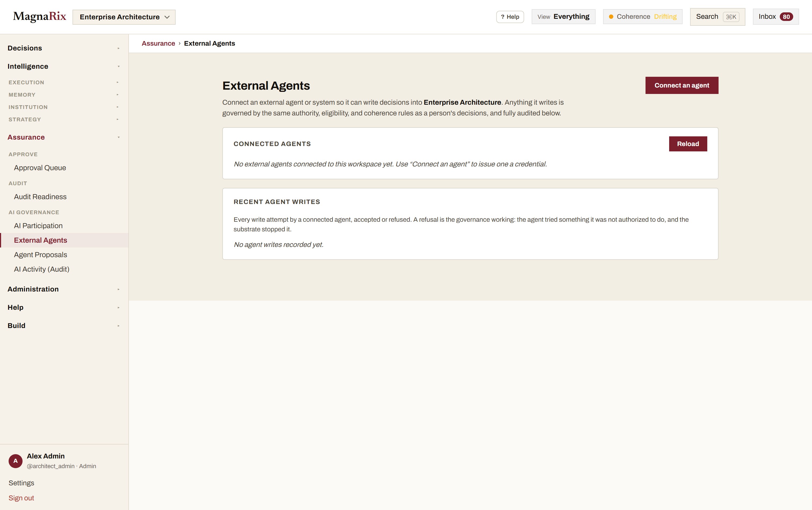Click @architect_admin · Admin handle text
Screen dimensions: 812x510
pyautogui.click(x=61, y=466)
